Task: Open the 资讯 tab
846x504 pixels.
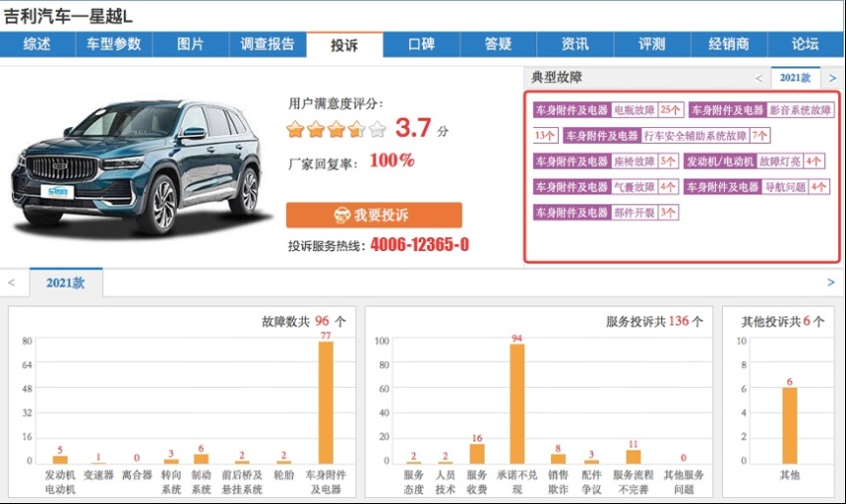Action: tap(575, 45)
